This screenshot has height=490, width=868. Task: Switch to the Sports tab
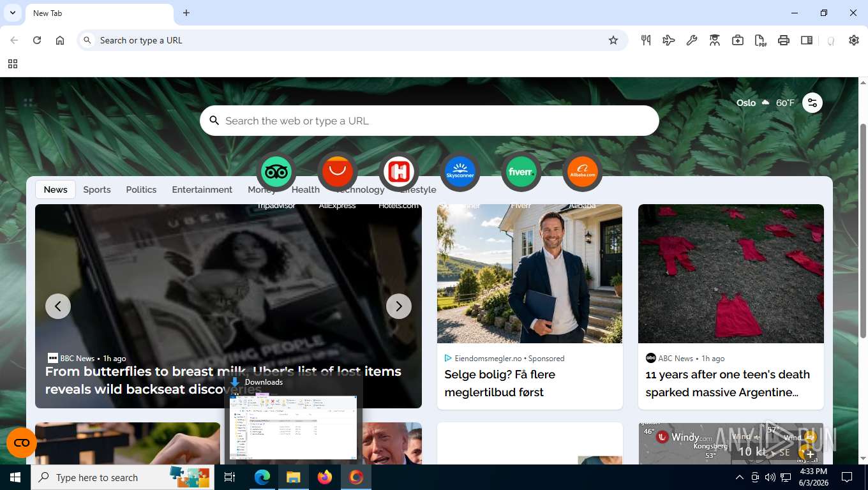[x=97, y=189]
